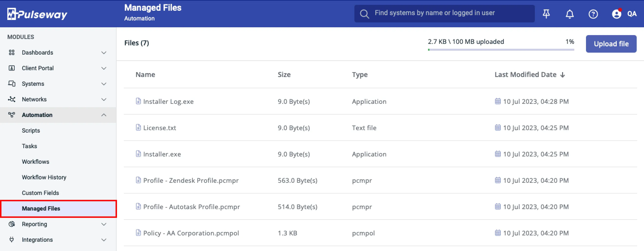Open Profile - Zendesk Profile.pcmpr entry
Viewport: 644px width, 251px height.
pyautogui.click(x=191, y=180)
